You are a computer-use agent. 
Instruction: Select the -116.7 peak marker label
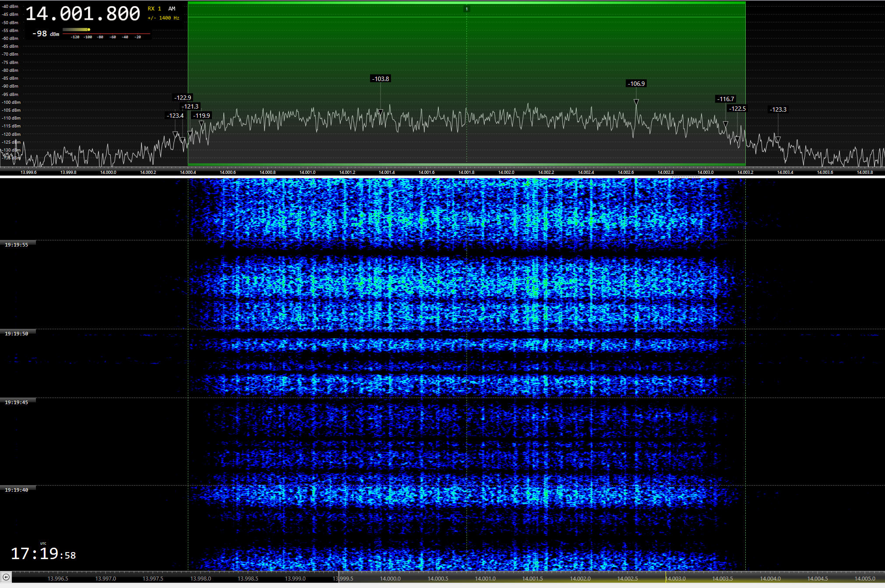coord(725,99)
